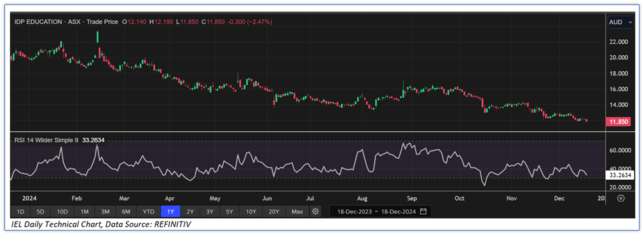Click the May label on time axis
Image resolution: width=644 pixels, height=235 pixels.
click(x=216, y=199)
